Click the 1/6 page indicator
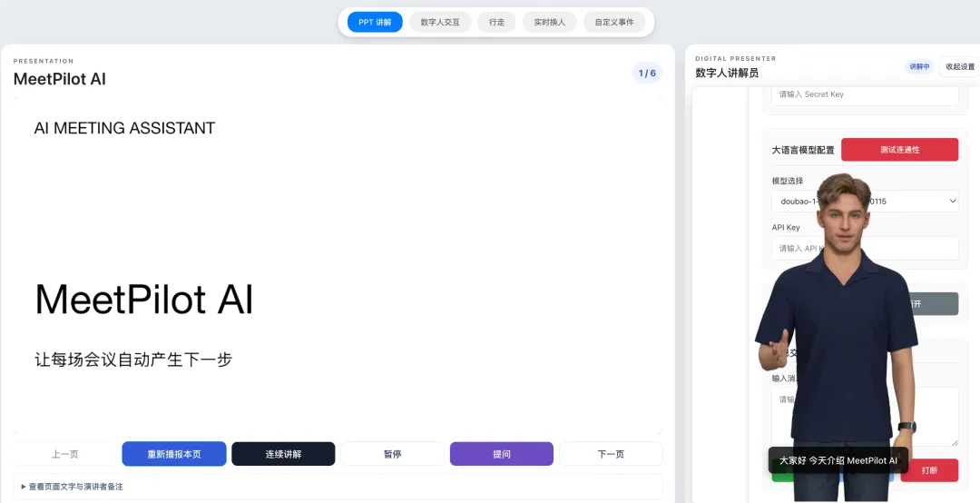 (647, 74)
